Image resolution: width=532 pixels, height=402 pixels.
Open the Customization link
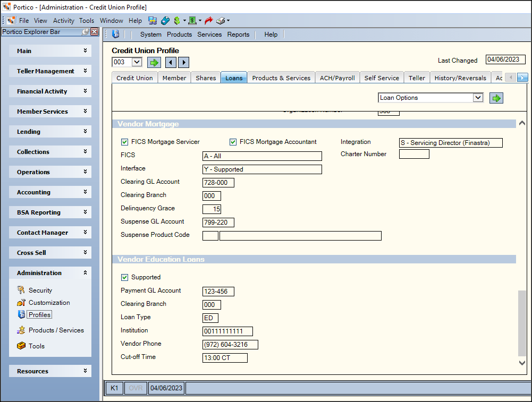[49, 302]
